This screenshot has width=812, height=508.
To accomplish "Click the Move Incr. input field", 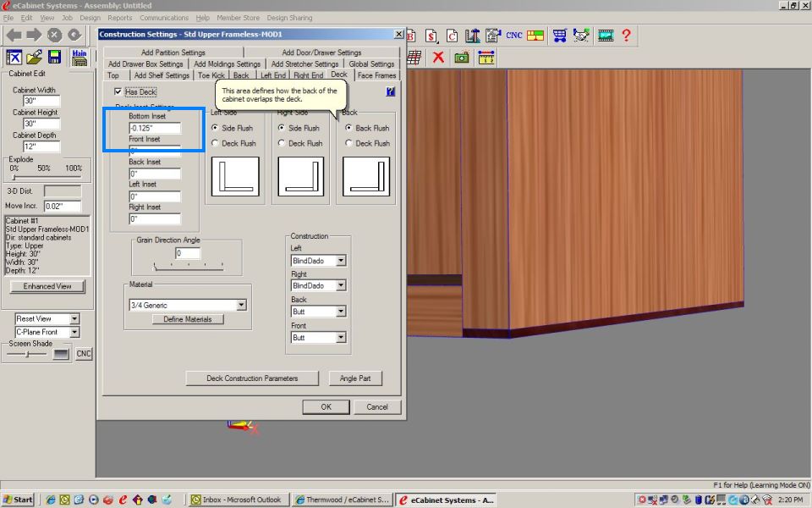I will click(62, 207).
